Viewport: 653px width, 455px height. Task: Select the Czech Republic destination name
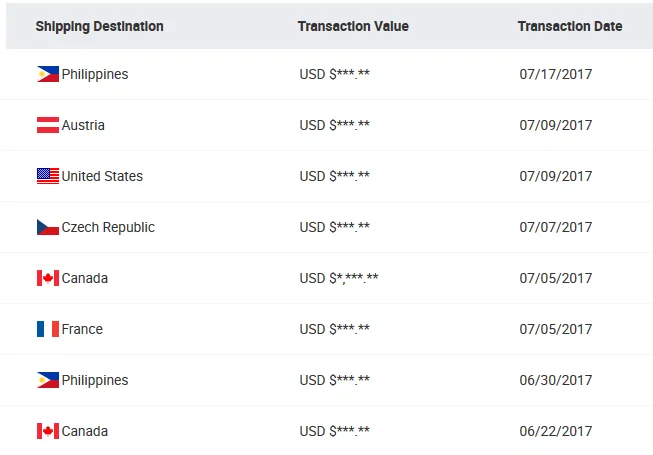pos(108,227)
